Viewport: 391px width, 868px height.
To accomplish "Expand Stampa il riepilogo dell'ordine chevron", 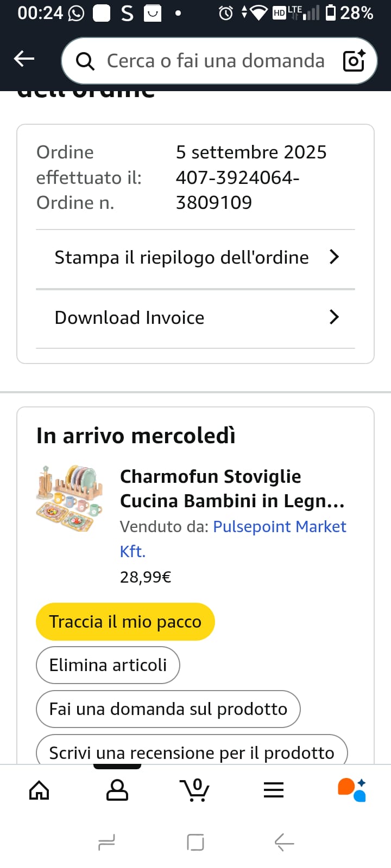I will [334, 257].
